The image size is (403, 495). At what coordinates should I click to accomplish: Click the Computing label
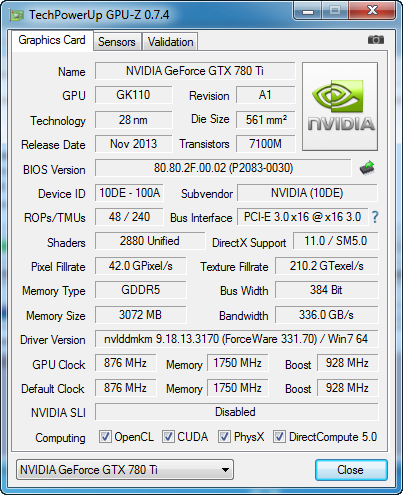tap(60, 438)
